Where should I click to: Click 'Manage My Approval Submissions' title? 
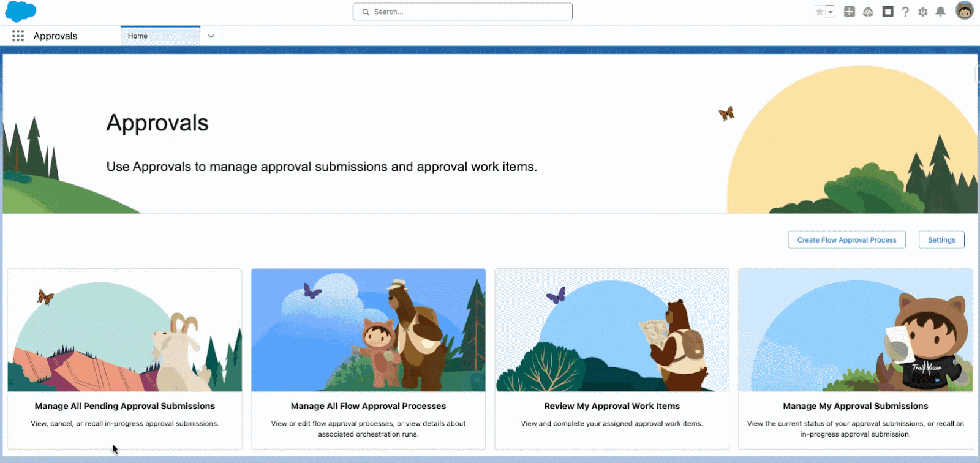point(856,406)
